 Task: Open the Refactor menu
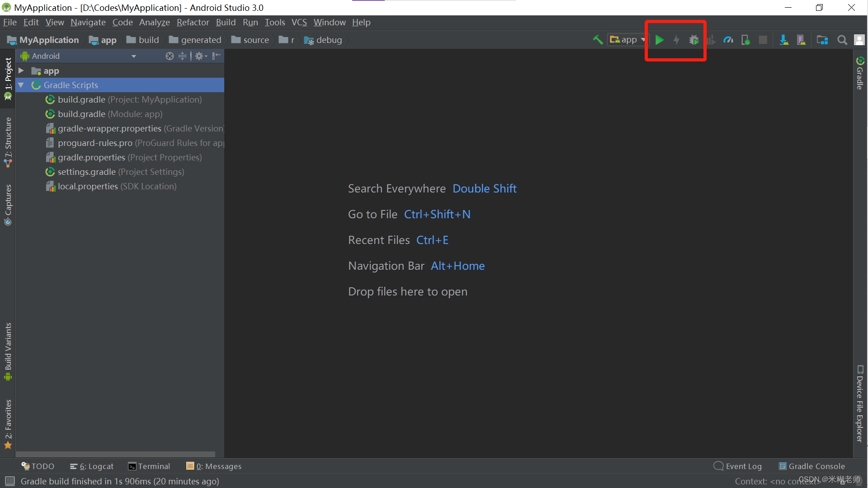193,22
